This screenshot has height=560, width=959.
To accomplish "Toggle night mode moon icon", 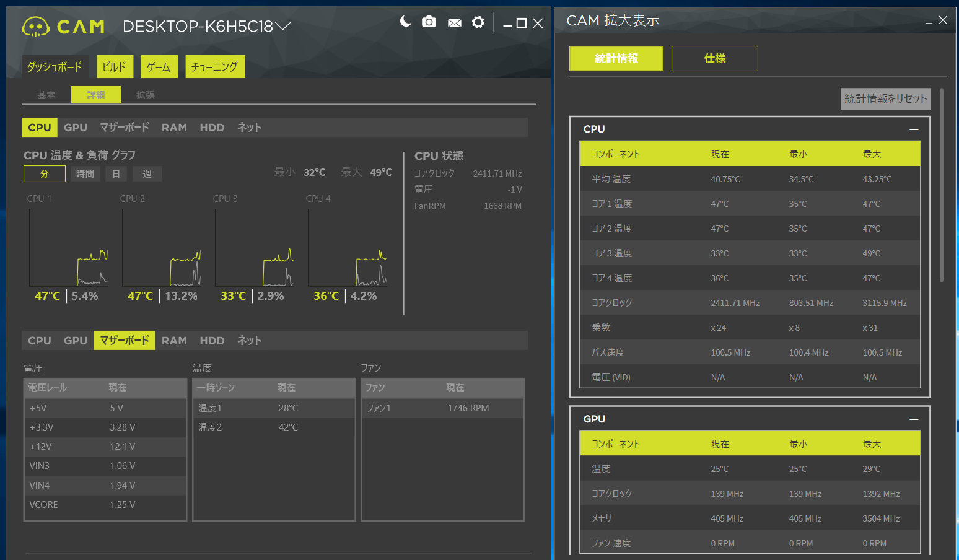I will (x=405, y=22).
